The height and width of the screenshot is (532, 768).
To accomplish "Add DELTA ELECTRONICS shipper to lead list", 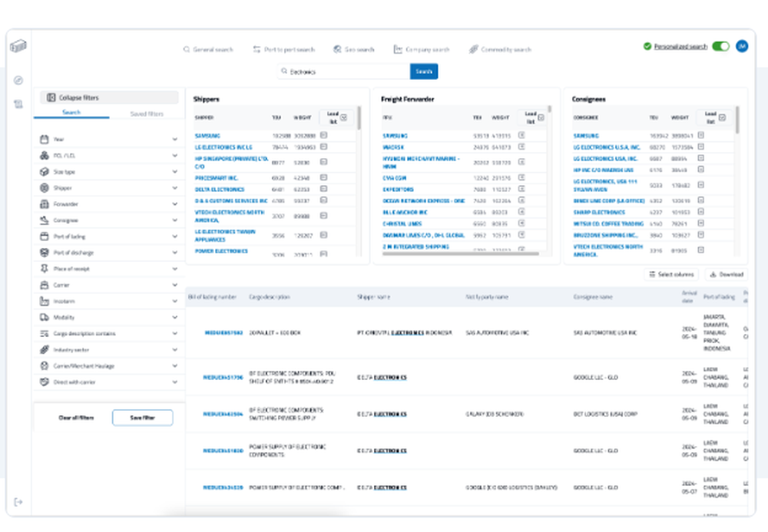I will click(324, 189).
